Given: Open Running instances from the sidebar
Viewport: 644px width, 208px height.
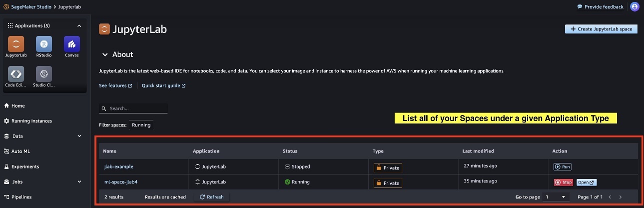Looking at the screenshot, I should (27, 121).
